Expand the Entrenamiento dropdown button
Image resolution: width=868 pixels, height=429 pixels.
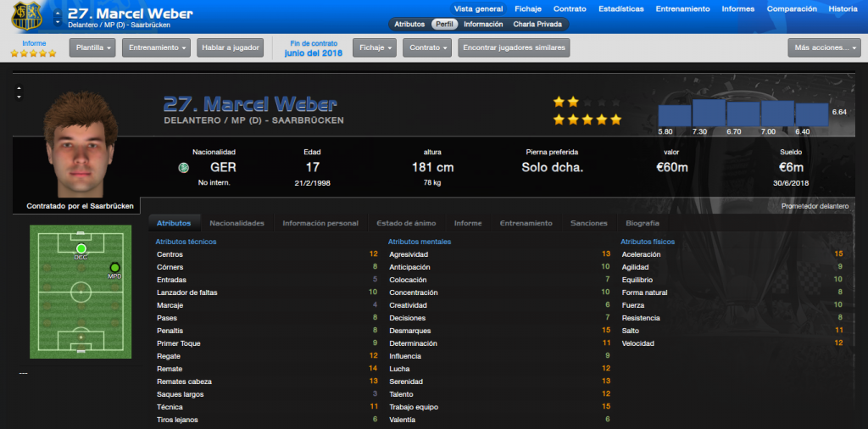156,47
